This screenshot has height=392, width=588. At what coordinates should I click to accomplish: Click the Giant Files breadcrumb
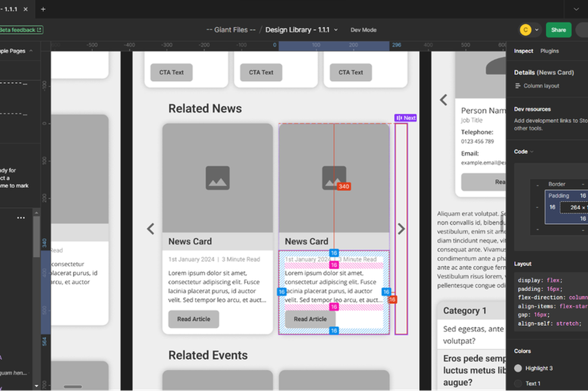pyautogui.click(x=231, y=30)
